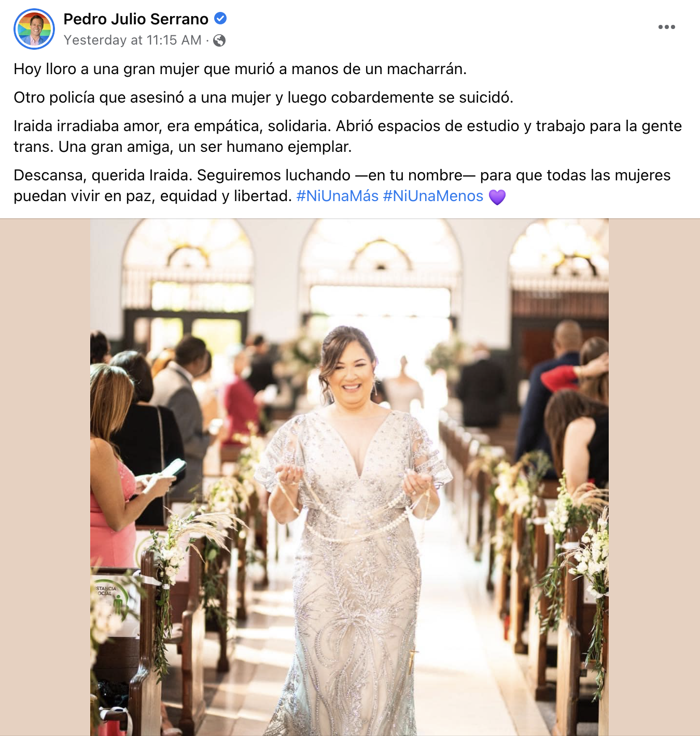Click the blue verified badge icon

(x=220, y=19)
